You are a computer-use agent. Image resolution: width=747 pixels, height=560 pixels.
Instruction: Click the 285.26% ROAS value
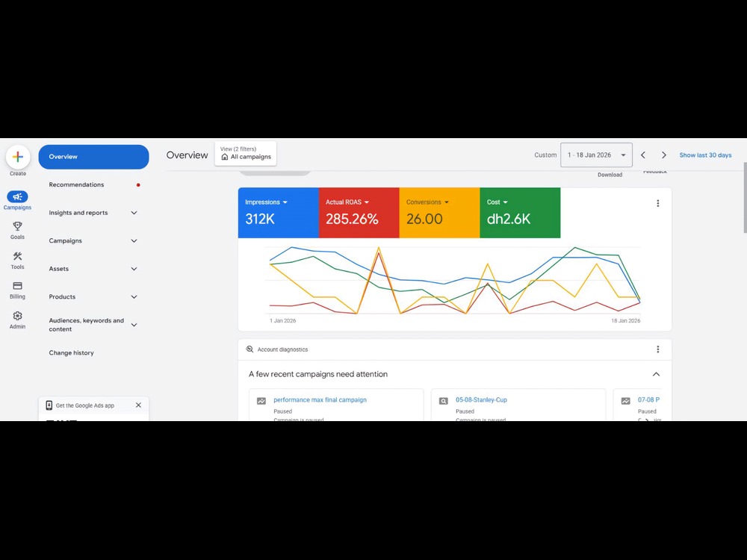(x=352, y=219)
